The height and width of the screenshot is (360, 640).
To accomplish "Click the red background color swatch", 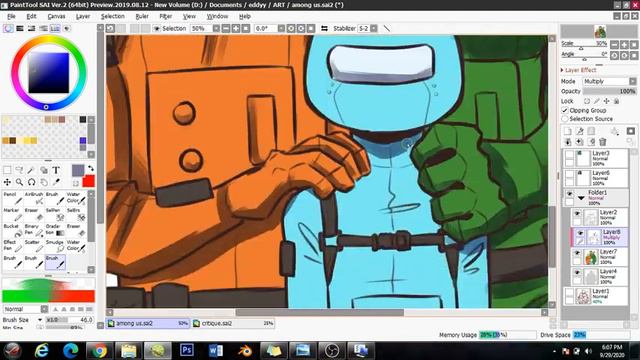I will tap(89, 181).
